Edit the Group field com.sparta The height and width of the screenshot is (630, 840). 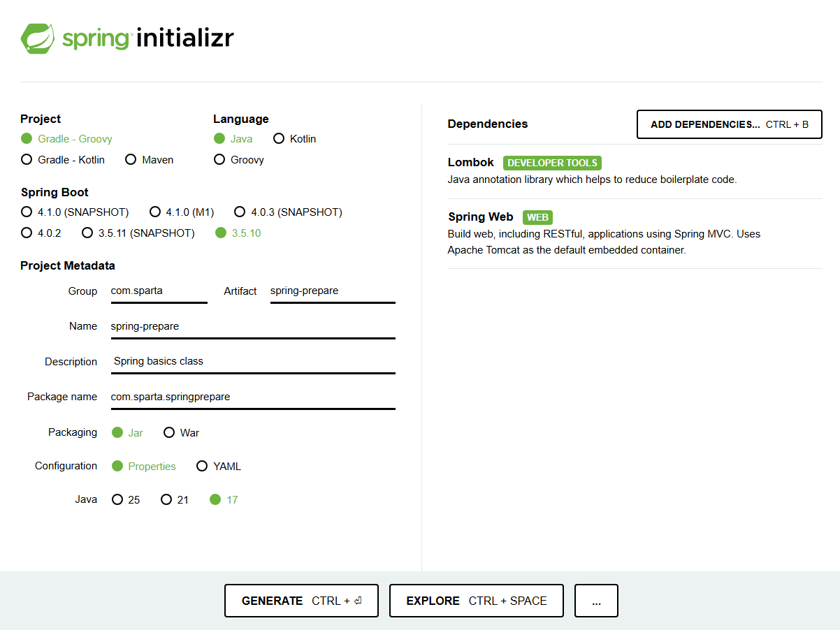(x=159, y=291)
